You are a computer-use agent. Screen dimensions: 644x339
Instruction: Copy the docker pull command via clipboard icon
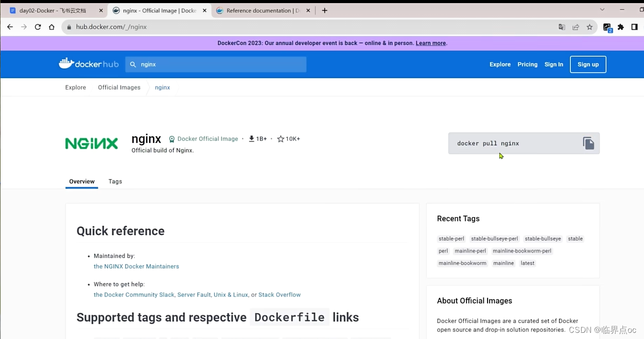click(588, 143)
